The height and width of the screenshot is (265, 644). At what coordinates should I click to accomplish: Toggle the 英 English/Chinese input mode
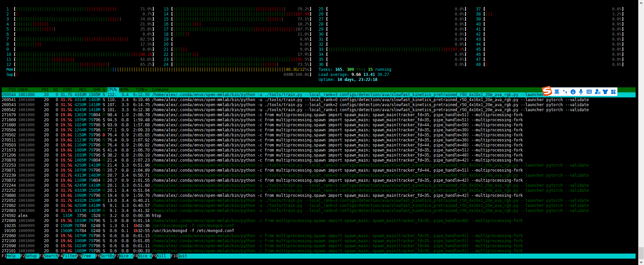[557, 92]
